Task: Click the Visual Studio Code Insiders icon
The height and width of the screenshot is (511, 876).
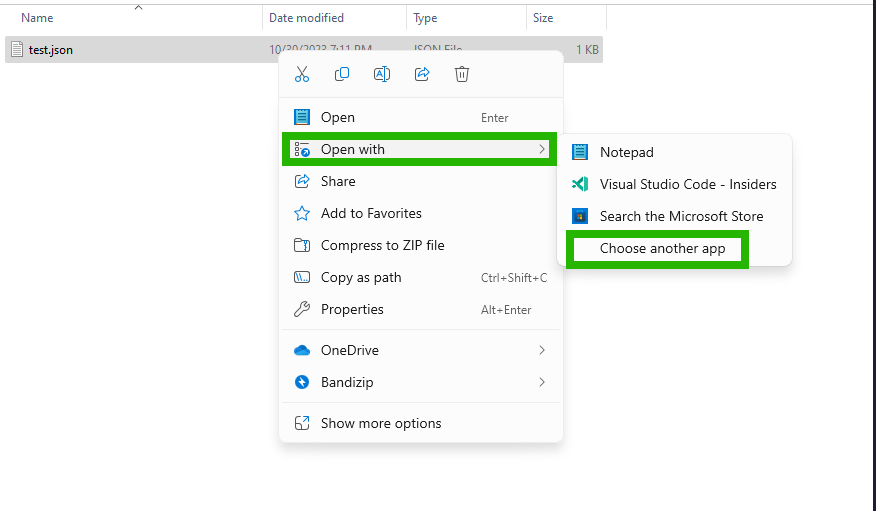Action: [580, 184]
